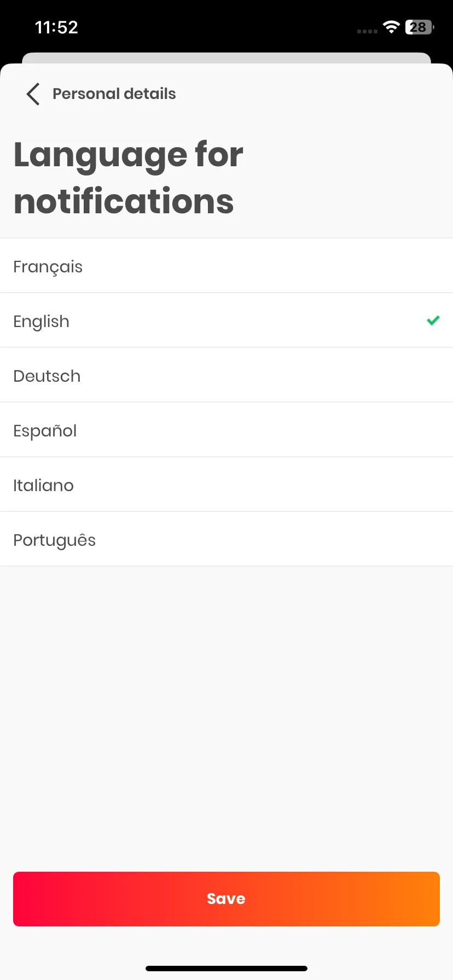The width and height of the screenshot is (453, 980).
Task: Tap the blank space on the Deutsch row
Action: coord(263,375)
